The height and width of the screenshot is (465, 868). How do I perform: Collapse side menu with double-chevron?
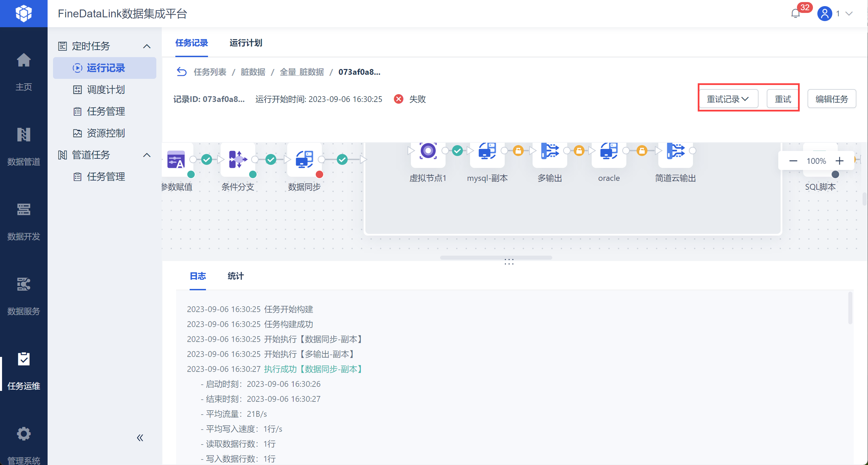pos(140,437)
